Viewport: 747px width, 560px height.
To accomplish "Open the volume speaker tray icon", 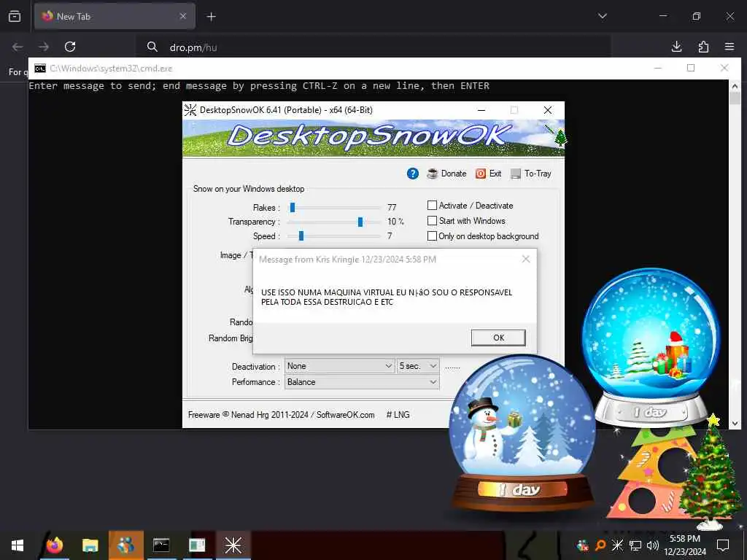I will point(653,545).
